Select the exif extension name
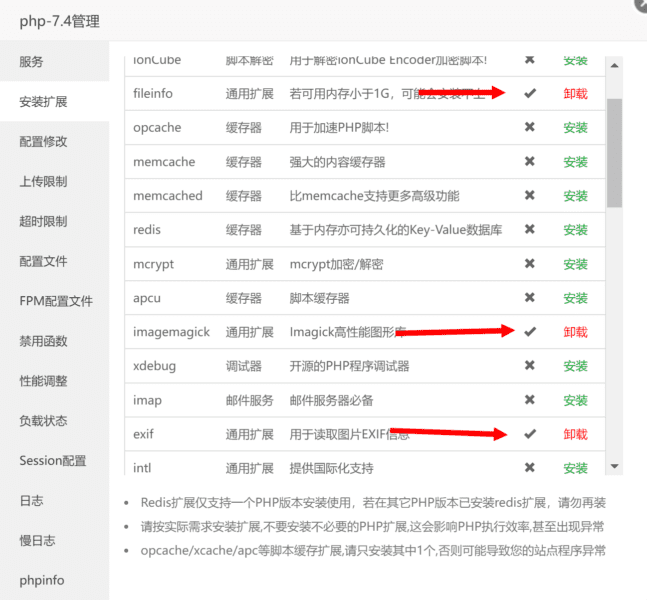 pos(143,434)
